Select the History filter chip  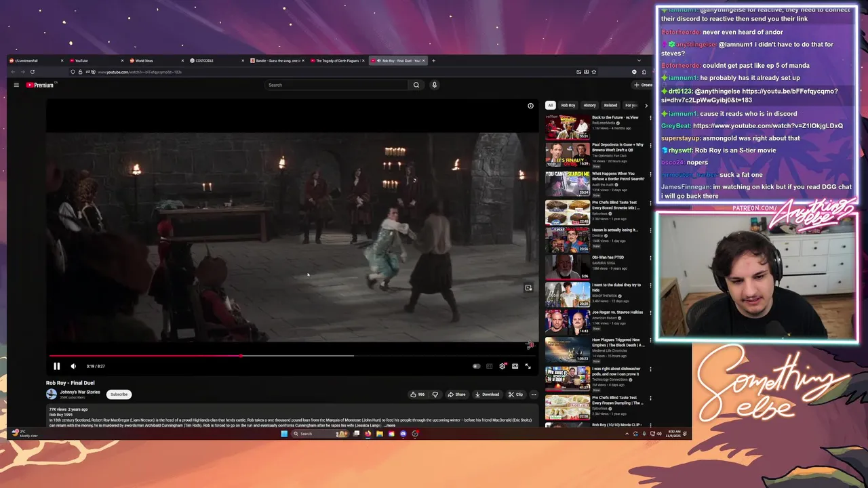(x=590, y=105)
